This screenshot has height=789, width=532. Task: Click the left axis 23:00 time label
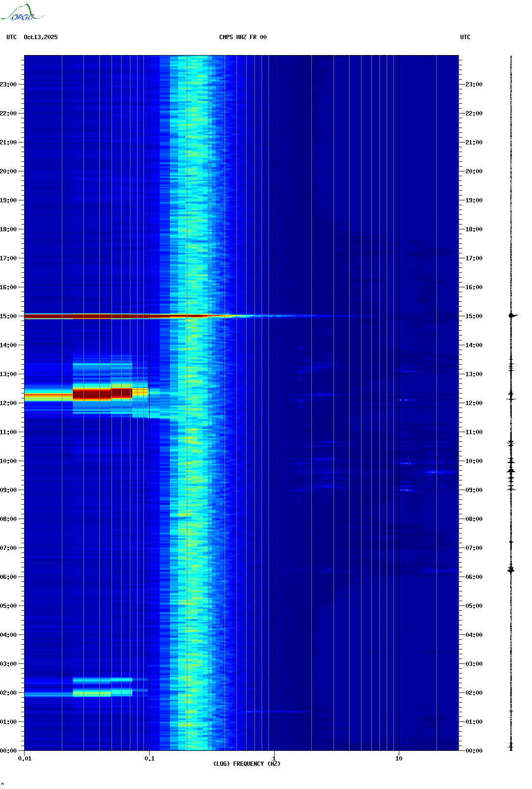[8, 85]
